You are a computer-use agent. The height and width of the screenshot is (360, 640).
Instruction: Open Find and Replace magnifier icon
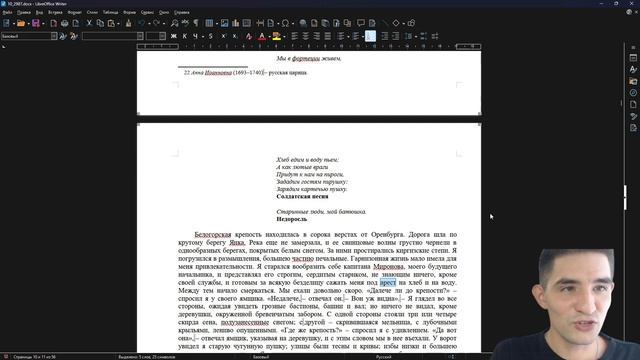(174, 23)
